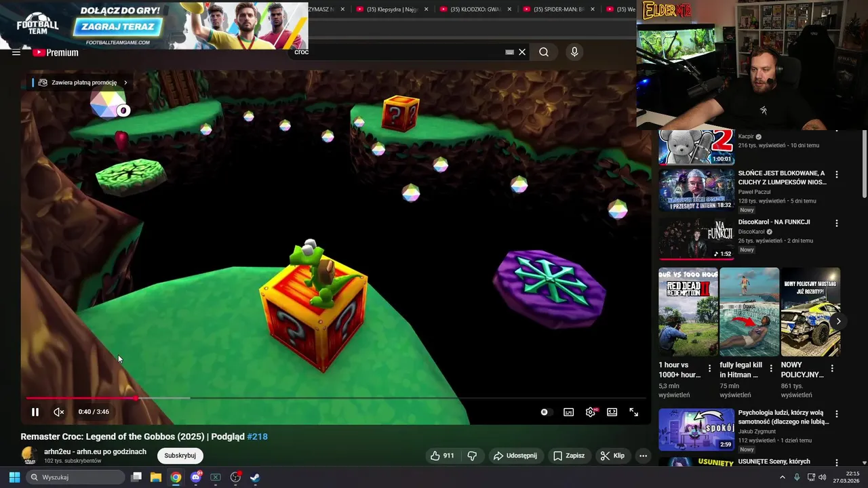The height and width of the screenshot is (488, 868).
Task: Open more actions (three dots) under the video
Action: click(644, 455)
